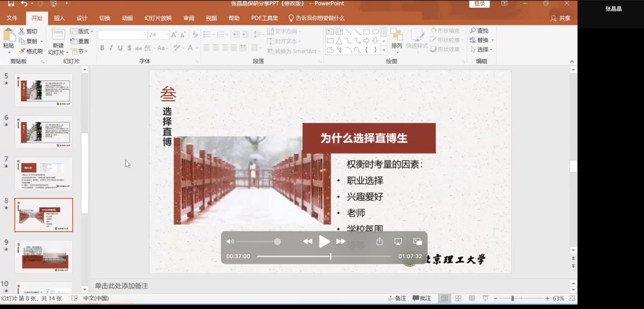
Task: Expand the Layout (版式) dropdown
Action: click(81, 32)
